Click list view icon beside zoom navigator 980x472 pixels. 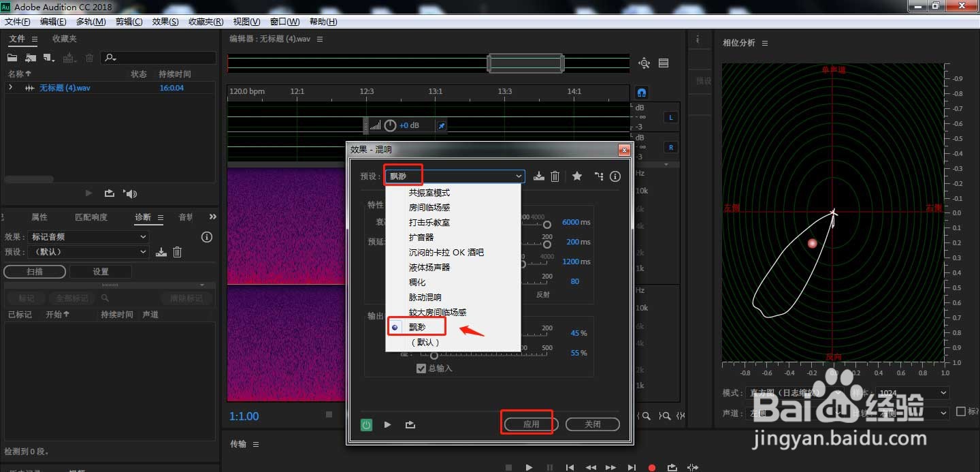tap(664, 63)
